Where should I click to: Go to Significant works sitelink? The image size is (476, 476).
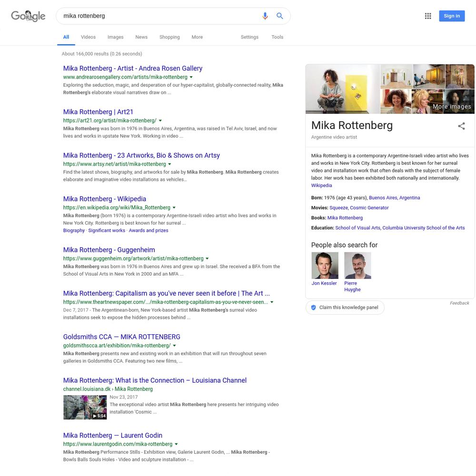(107, 230)
